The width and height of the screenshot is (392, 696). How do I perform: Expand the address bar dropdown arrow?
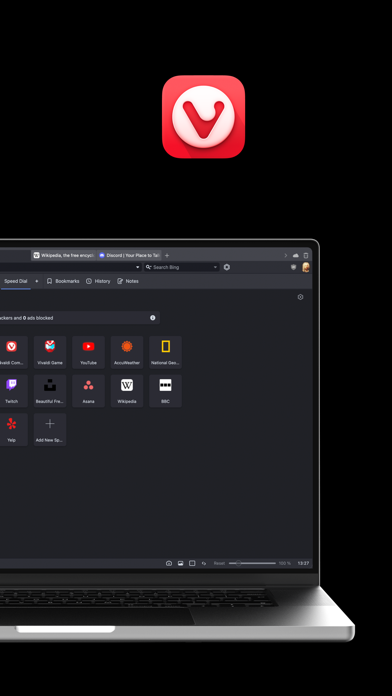tap(138, 267)
